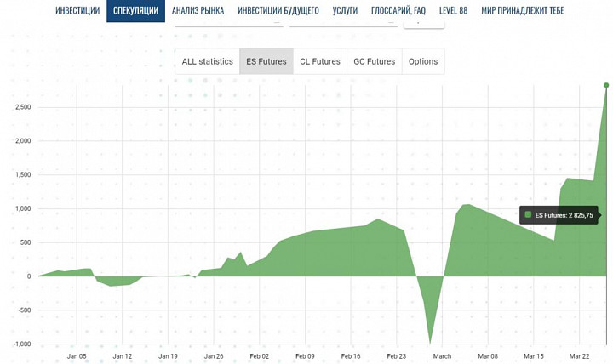The height and width of the screenshot is (364, 613).
Task: Open the LEVEL 88 menu item
Action: point(454,10)
